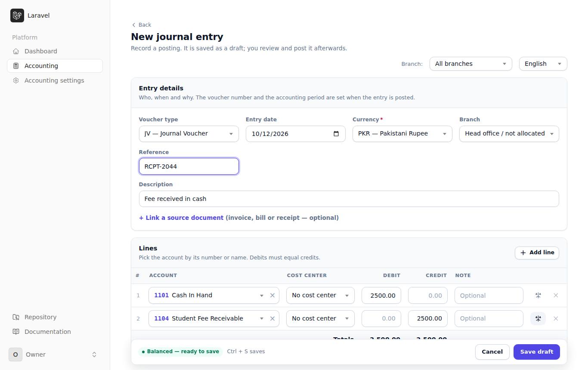
Task: Click the Description input field
Action: click(x=349, y=199)
